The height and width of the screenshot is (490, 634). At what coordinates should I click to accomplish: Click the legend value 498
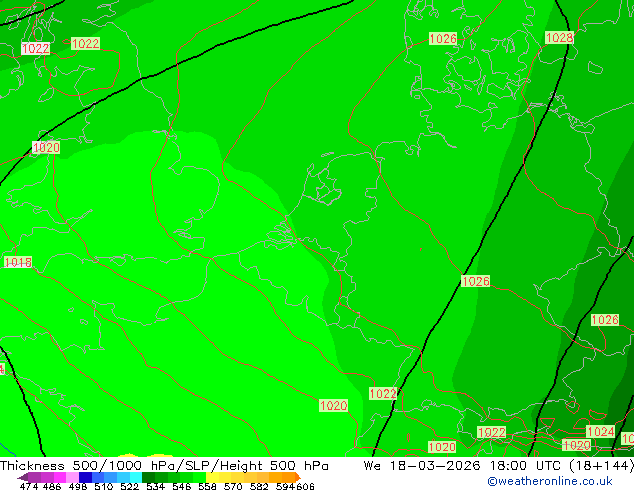pos(78,486)
